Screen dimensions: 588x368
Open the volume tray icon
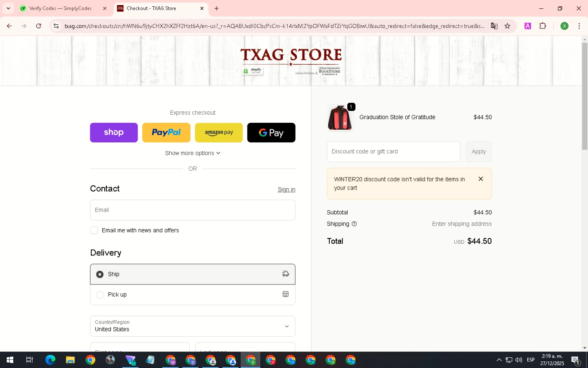[519, 360]
